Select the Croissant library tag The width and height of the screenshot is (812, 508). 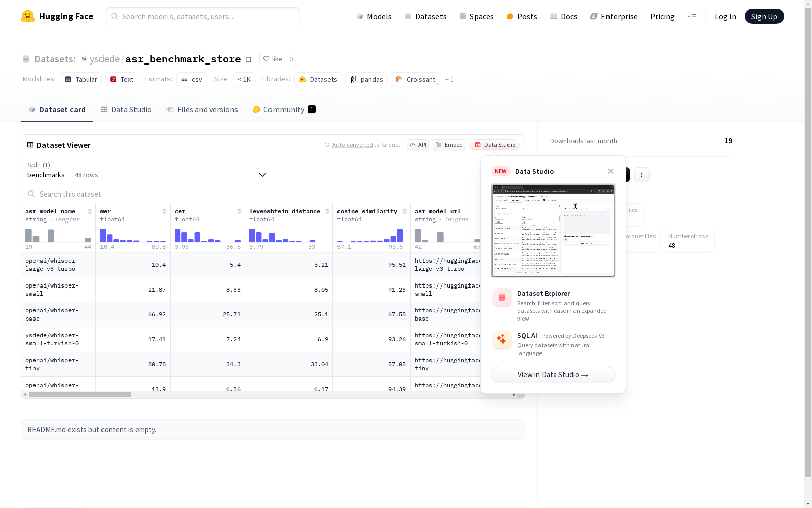point(416,79)
